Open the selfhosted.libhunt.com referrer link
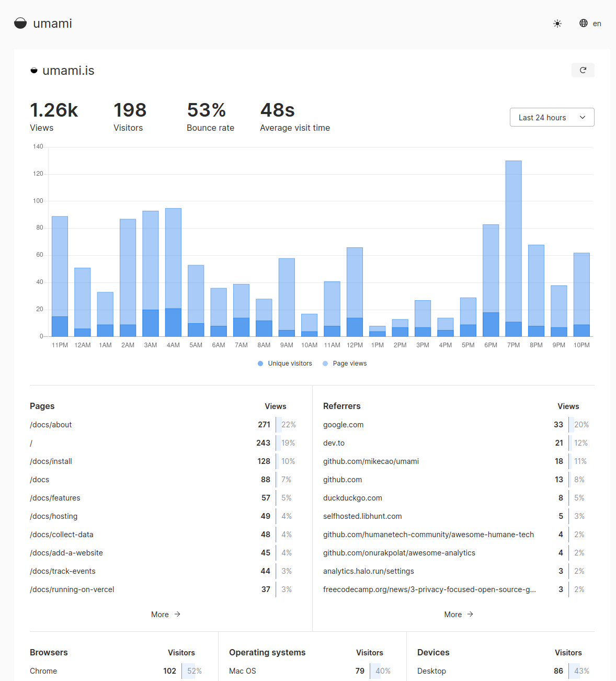The width and height of the screenshot is (616, 681). pos(362,516)
